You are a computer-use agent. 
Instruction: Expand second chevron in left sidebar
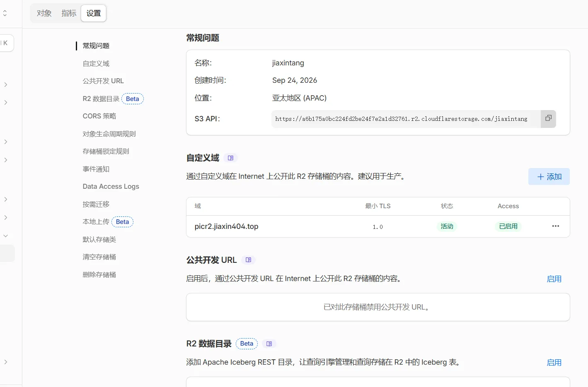(6, 102)
